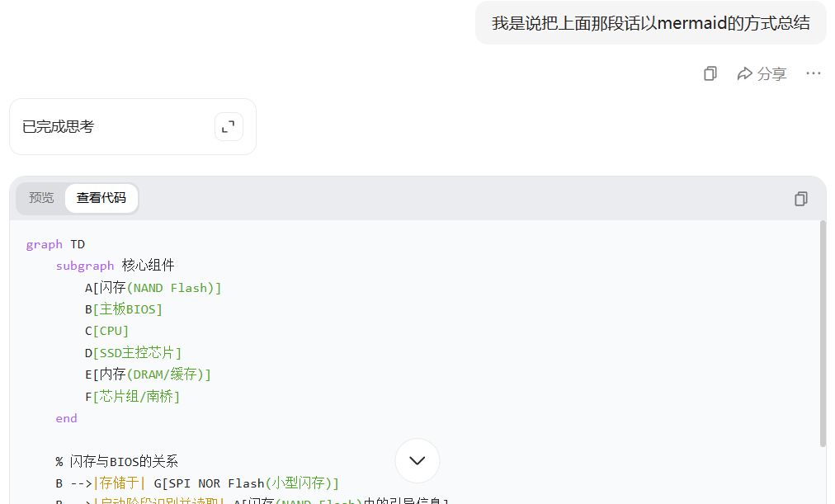This screenshot has height=504, width=835.
Task: Select the 查看代码 tab
Action: pos(101,198)
